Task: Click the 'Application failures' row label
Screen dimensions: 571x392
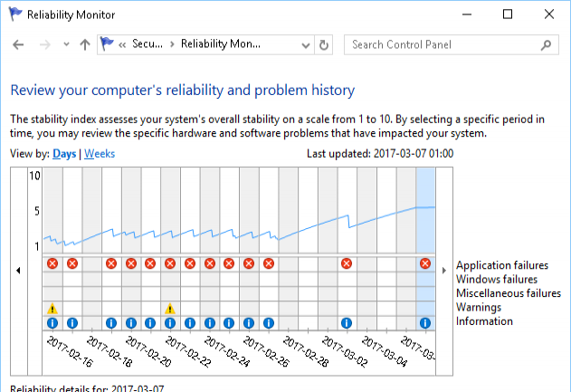Action: 502,265
